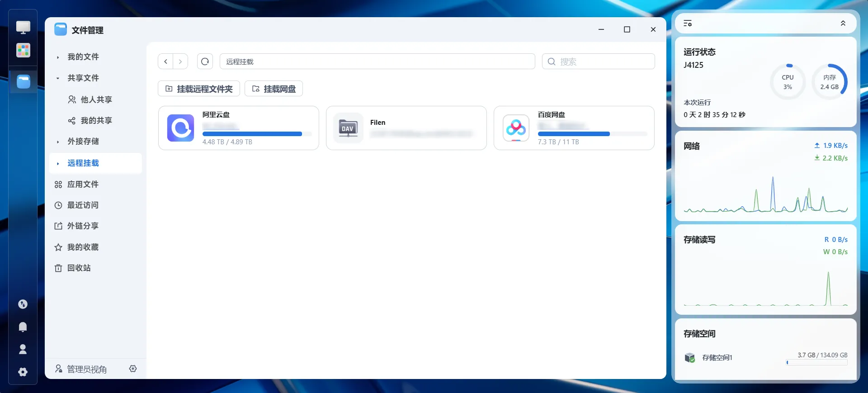The image size is (868, 393).
Task: Click the 百度网盘 drive logo
Action: (516, 128)
